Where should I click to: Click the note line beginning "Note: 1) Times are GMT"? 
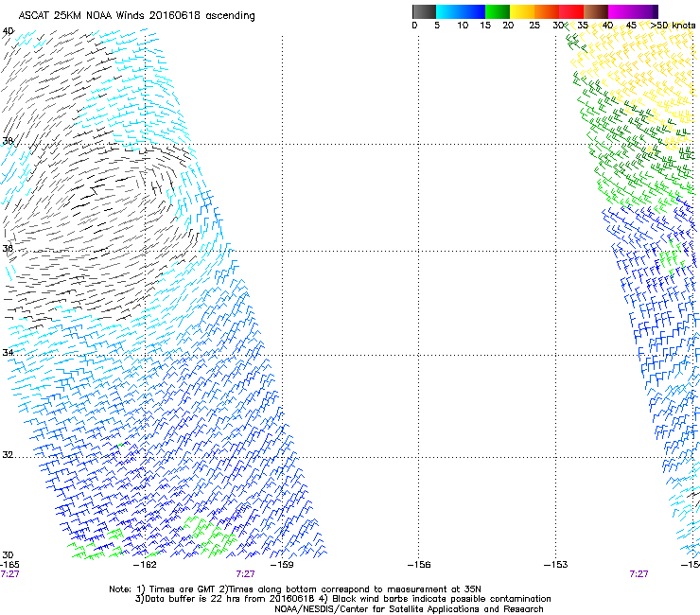[x=295, y=589]
